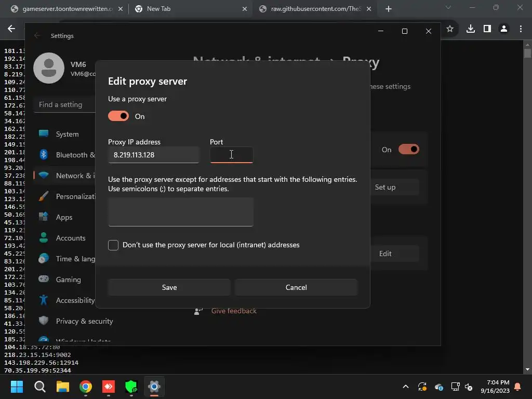The image size is (532, 399).
Task: Open the Give feedback link
Action: click(x=234, y=311)
